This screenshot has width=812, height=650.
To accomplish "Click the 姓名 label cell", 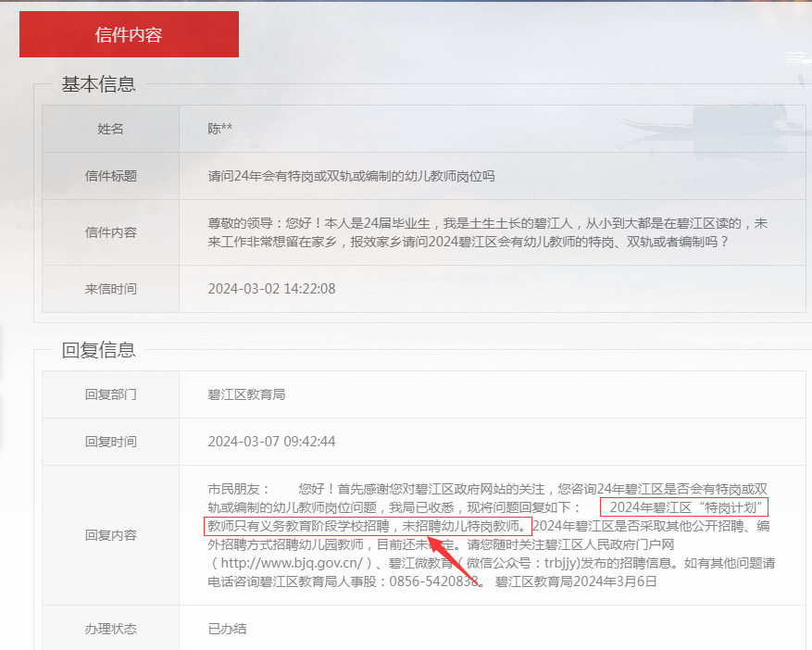I will (x=110, y=129).
